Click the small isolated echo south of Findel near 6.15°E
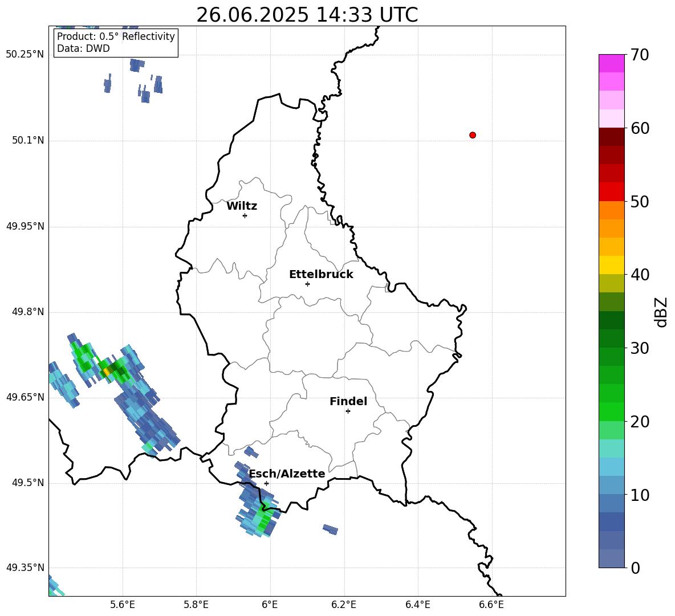The image size is (675, 616). point(331,529)
